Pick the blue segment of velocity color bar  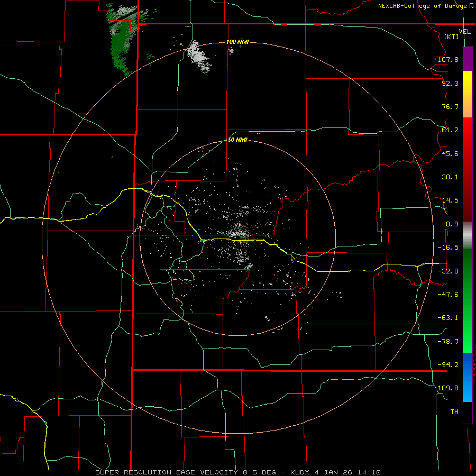467,377
